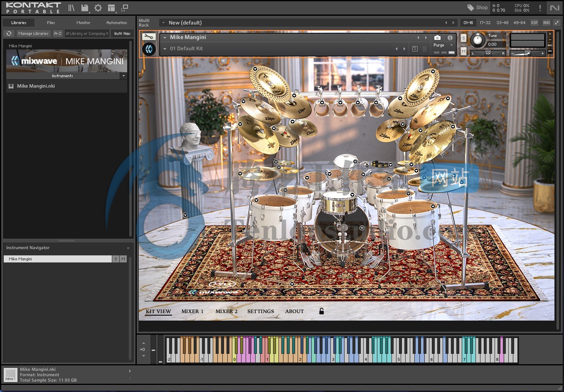This screenshot has width=564, height=392.
Task: Expand the library Instruments dropdown arrow
Action: pyautogui.click(x=123, y=76)
